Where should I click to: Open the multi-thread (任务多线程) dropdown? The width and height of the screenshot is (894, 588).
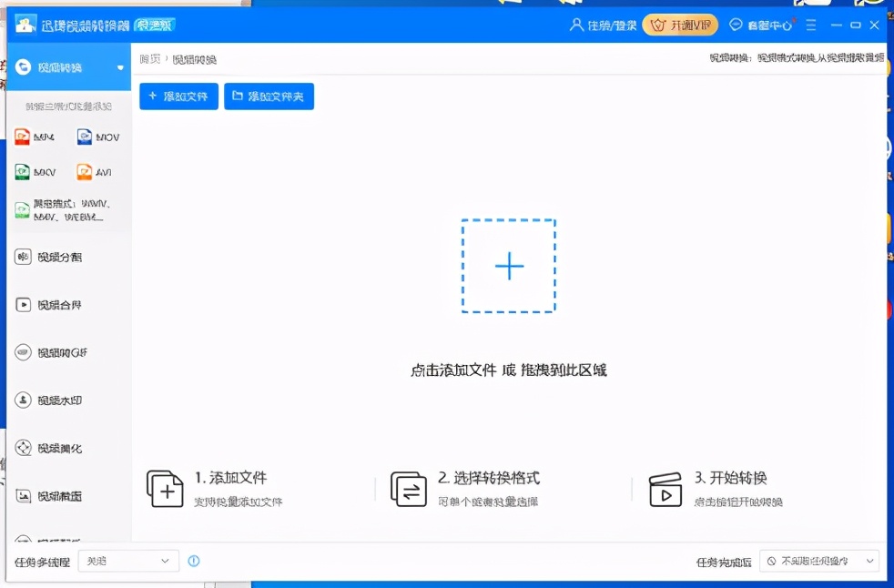pyautogui.click(x=127, y=561)
